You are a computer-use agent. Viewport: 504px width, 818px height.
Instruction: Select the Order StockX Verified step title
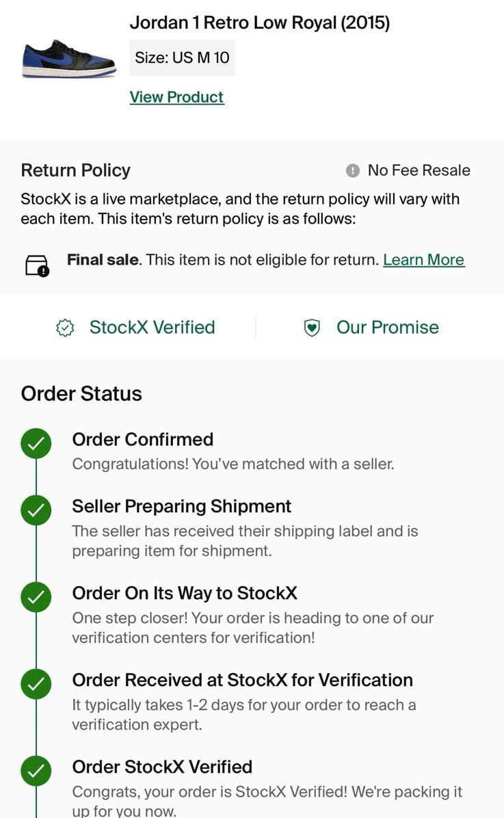(162, 766)
